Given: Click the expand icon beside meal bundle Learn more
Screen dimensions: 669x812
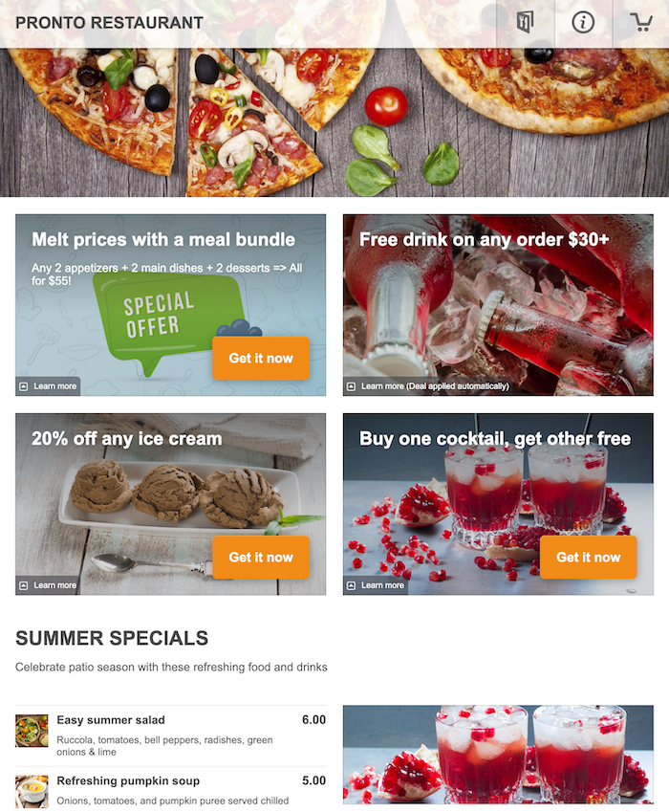Looking at the screenshot, I should coord(24,386).
